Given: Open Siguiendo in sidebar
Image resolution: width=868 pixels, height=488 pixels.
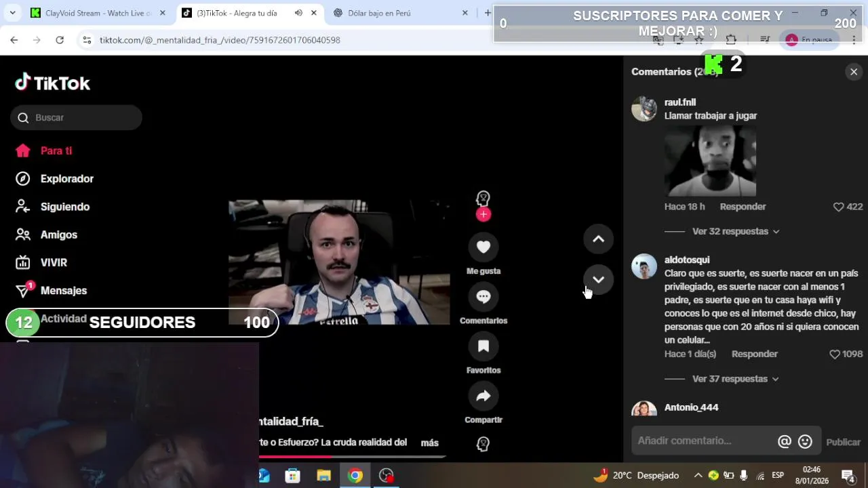Looking at the screenshot, I should coord(53,207).
